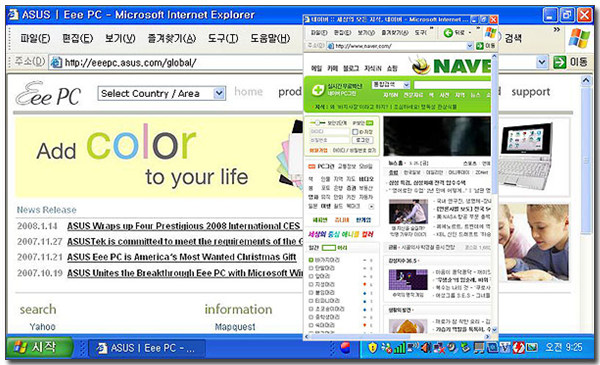Screen dimensions: 600x365
Task: Click inside the Naver search input field
Action: [452, 85]
